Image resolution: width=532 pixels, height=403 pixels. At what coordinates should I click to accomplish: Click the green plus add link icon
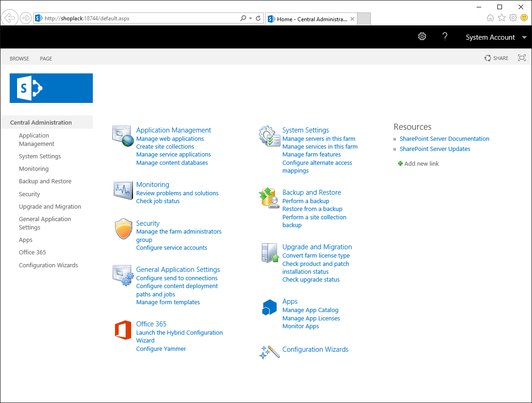tap(400, 163)
